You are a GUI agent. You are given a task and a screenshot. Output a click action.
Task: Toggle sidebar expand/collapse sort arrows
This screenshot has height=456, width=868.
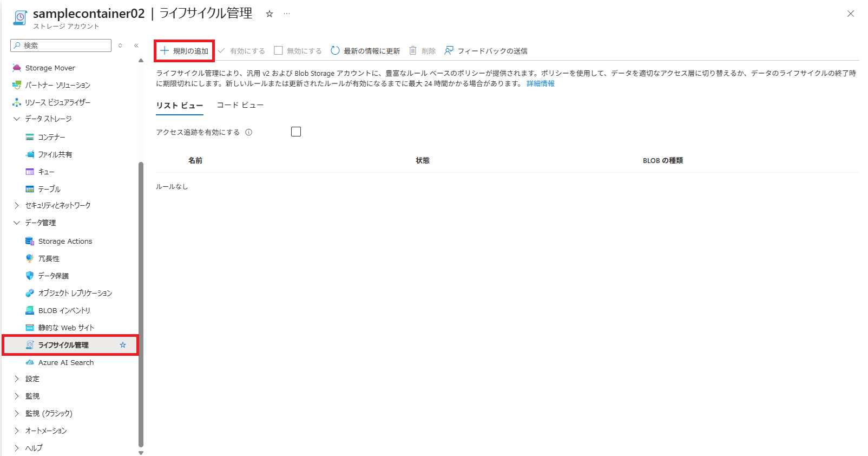[120, 45]
